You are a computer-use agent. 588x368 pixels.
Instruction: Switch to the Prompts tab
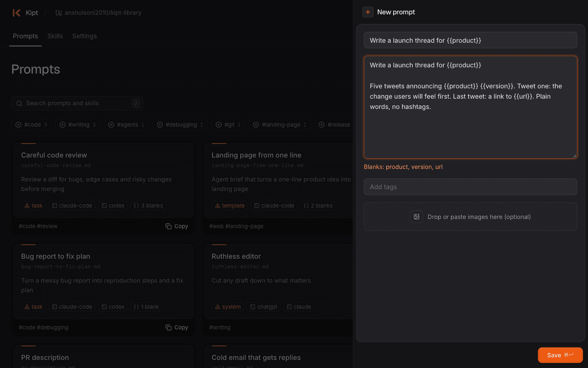pyautogui.click(x=25, y=36)
